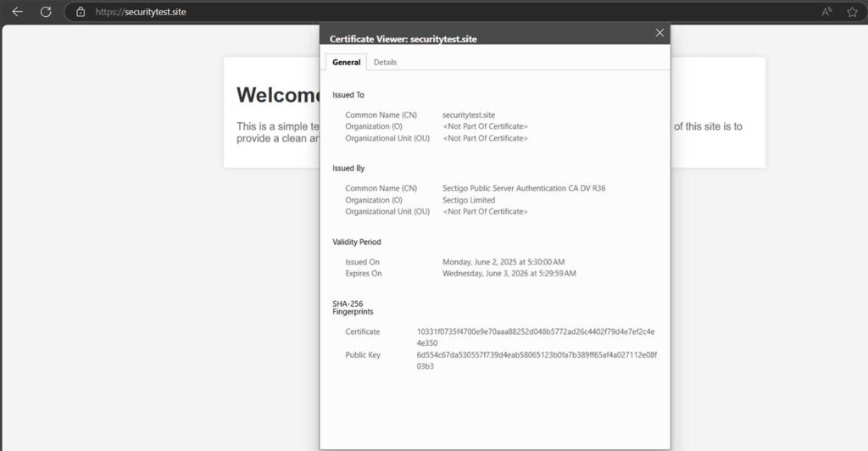Switch to the Details tab

385,62
